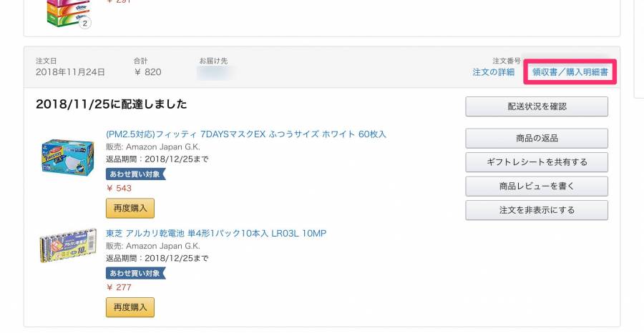Click the ¥543 mask price
Viewport: 644px width, 333px height.
119,188
